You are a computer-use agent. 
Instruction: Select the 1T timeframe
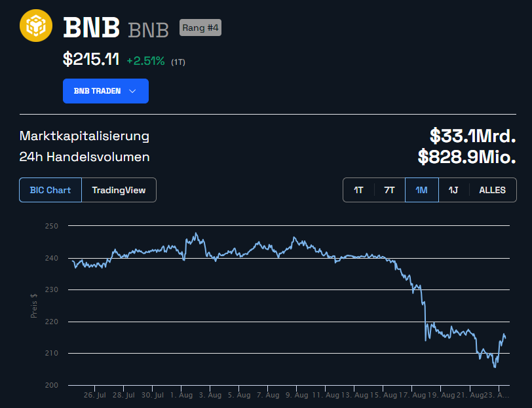pos(358,189)
